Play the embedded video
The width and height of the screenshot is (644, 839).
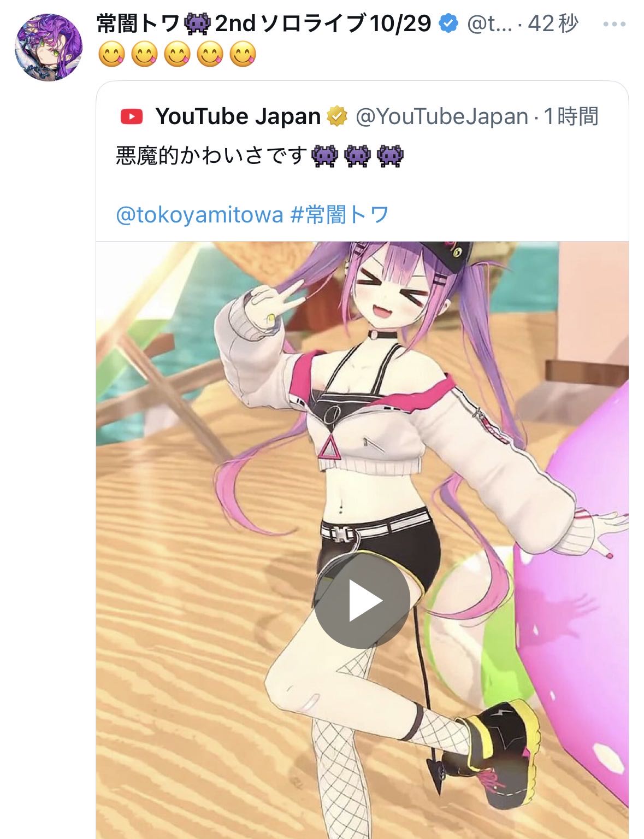[363, 600]
